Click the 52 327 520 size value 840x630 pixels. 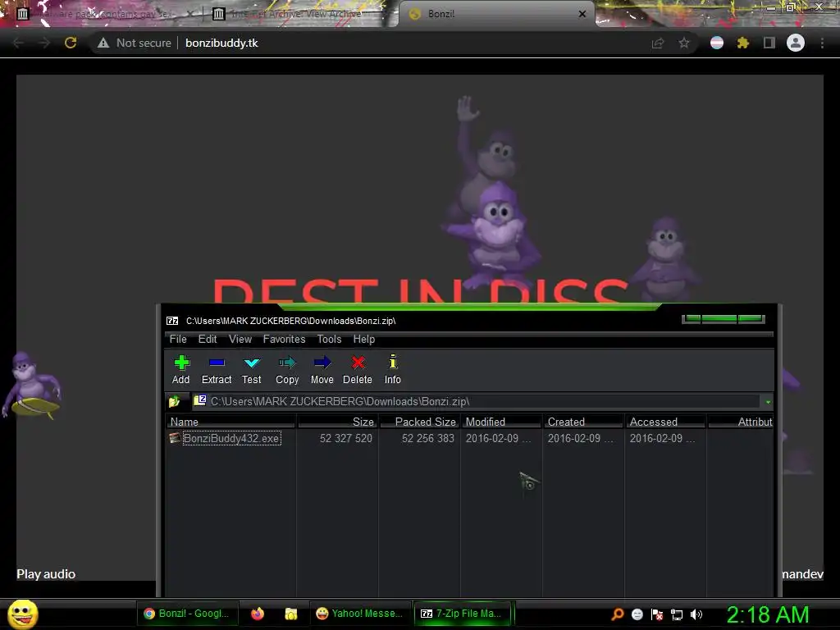[x=346, y=438]
